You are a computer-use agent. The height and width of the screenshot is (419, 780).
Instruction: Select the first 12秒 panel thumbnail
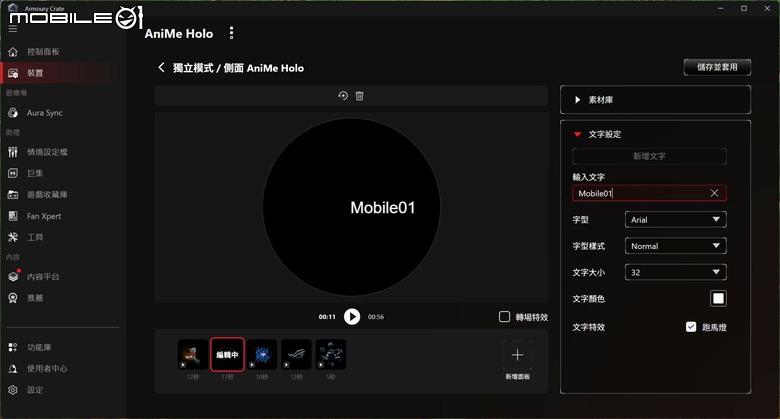(193, 354)
